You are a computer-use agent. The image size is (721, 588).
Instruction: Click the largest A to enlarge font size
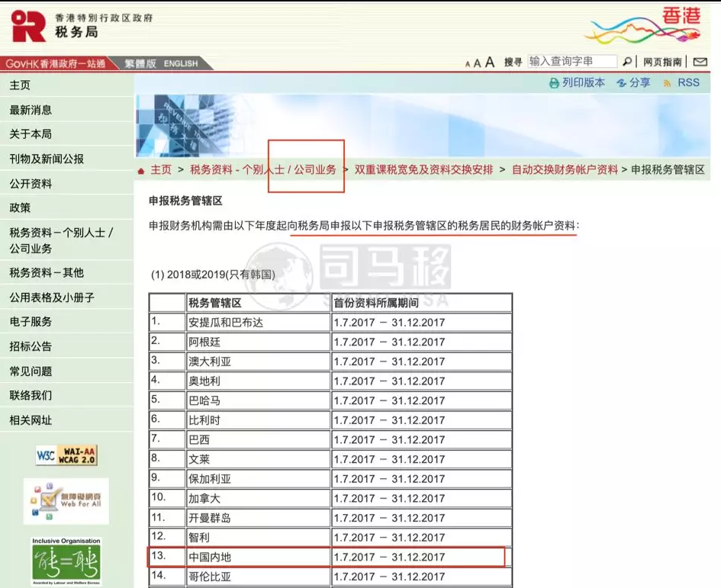tap(491, 63)
